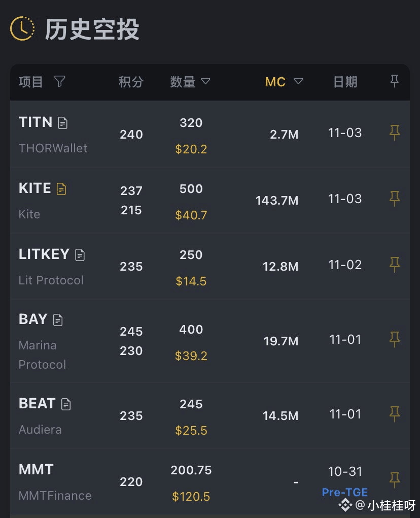Viewport: 420px width, 518px height.
Task: Open the LITKEY document icon
Action: click(80, 255)
